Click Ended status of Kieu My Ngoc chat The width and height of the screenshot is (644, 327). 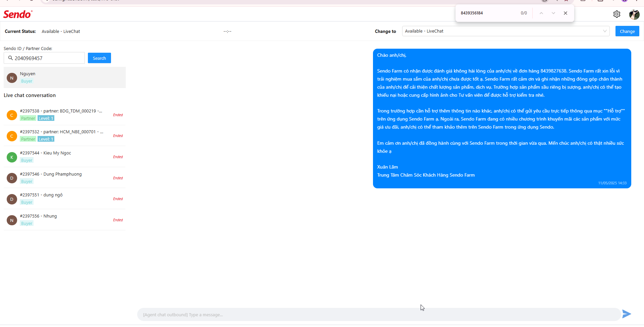click(118, 157)
